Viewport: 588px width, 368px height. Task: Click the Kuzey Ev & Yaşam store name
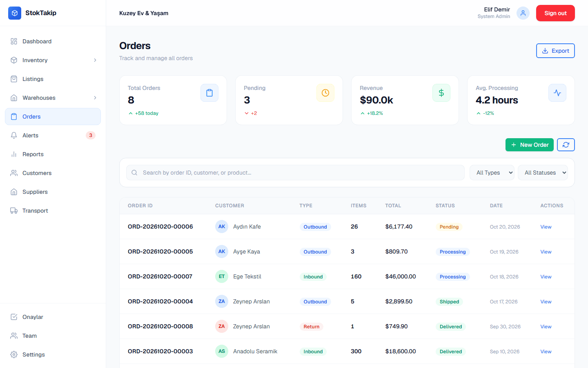(144, 13)
